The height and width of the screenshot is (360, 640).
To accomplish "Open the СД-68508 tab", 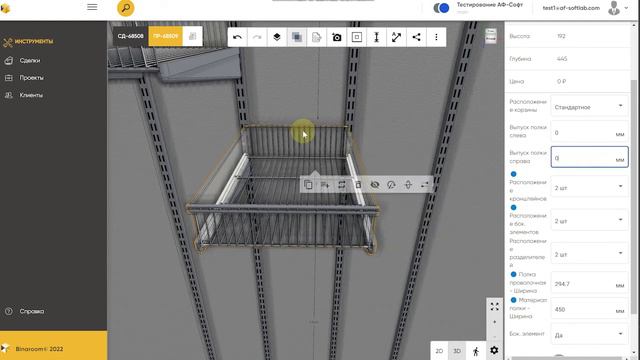I will (130, 36).
